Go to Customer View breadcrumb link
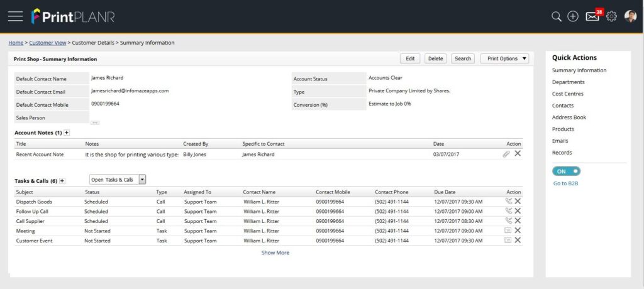The height and width of the screenshot is (289, 644). 48,43
